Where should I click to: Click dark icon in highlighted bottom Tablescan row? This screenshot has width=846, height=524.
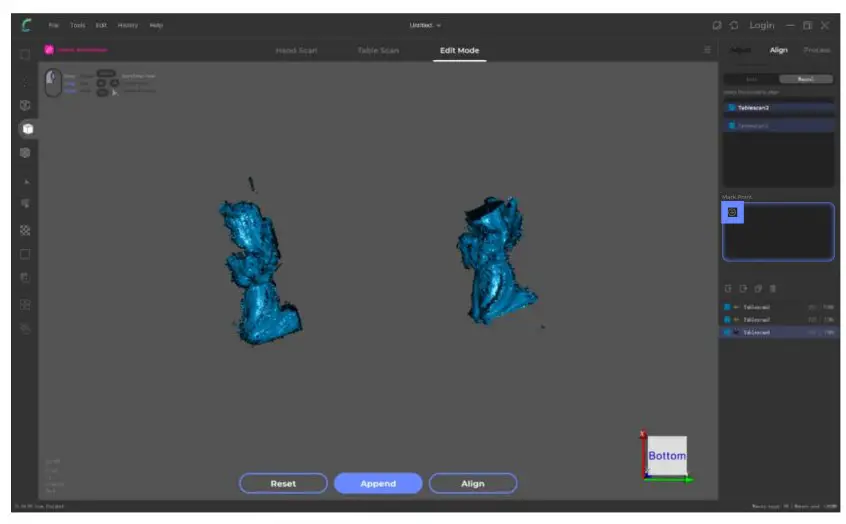[x=736, y=332]
